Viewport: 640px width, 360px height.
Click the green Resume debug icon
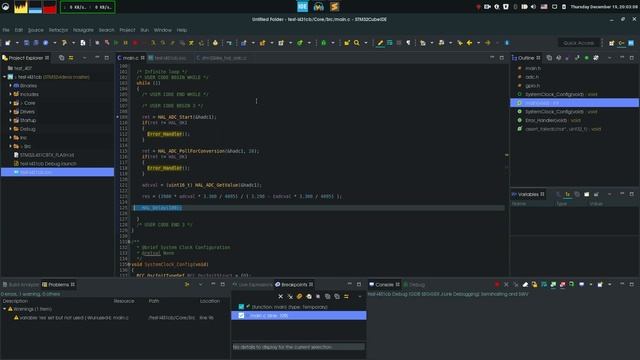click(116, 43)
